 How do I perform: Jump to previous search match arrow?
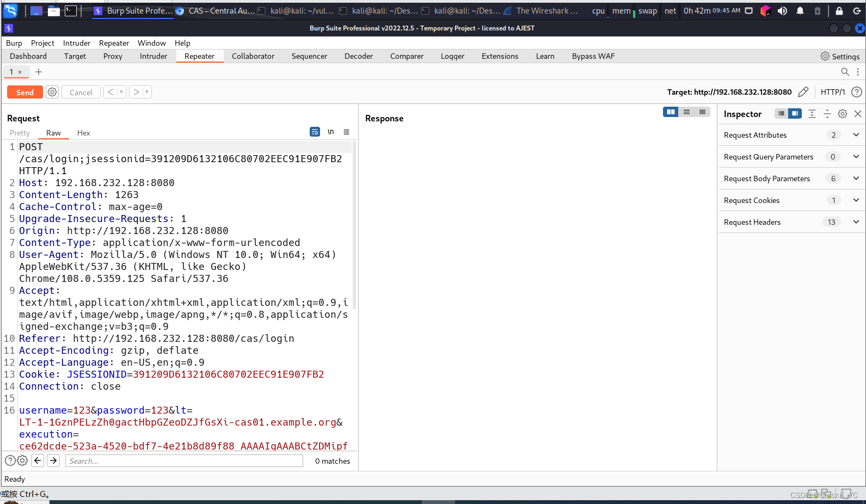(x=38, y=460)
